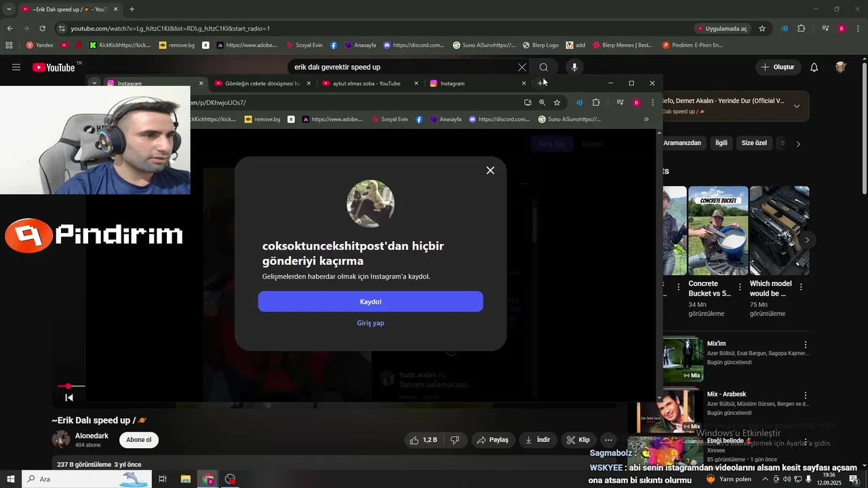Click the Klip clip button
The height and width of the screenshot is (488, 868).
(x=578, y=440)
